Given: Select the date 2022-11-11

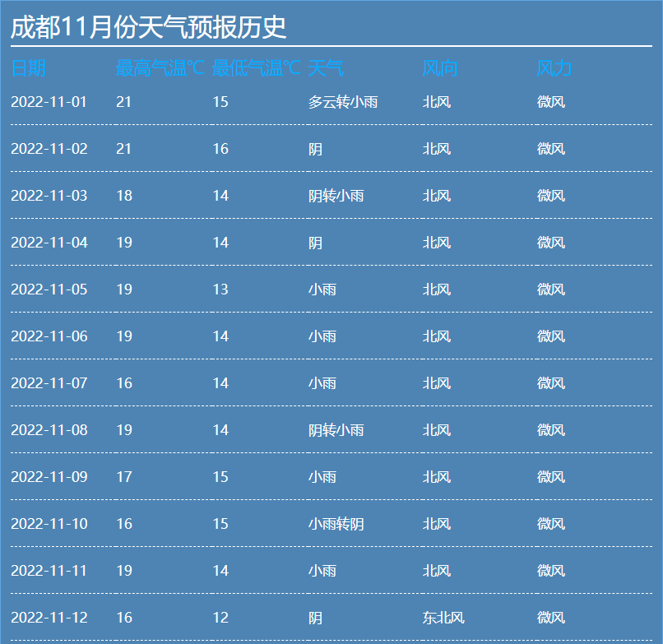Looking at the screenshot, I should 49,572.
